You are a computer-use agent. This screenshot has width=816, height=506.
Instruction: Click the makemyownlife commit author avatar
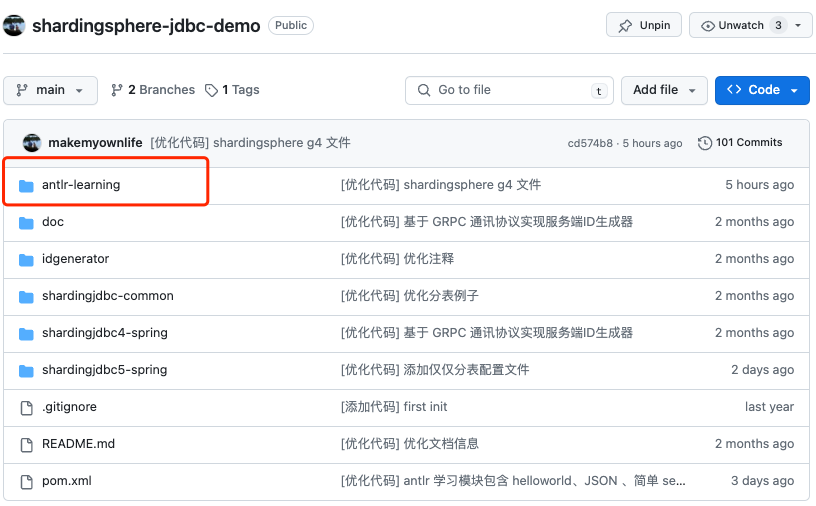32,143
